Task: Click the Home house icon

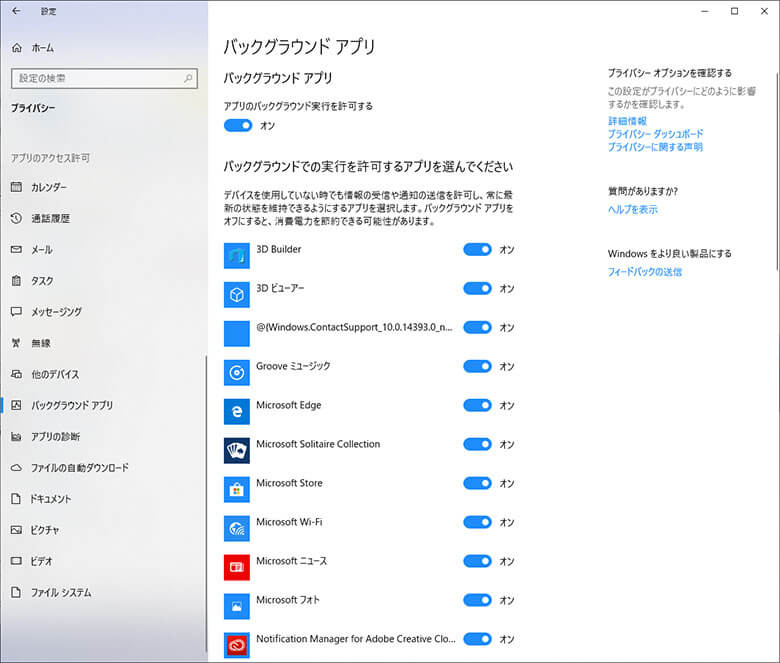Action: pyautogui.click(x=17, y=48)
